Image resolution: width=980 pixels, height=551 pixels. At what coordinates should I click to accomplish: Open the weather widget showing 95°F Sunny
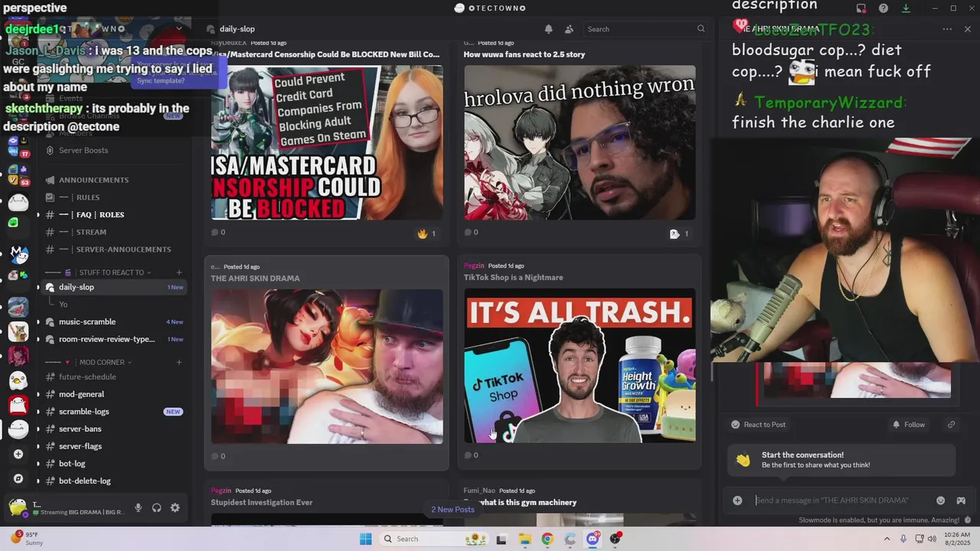[26, 539]
